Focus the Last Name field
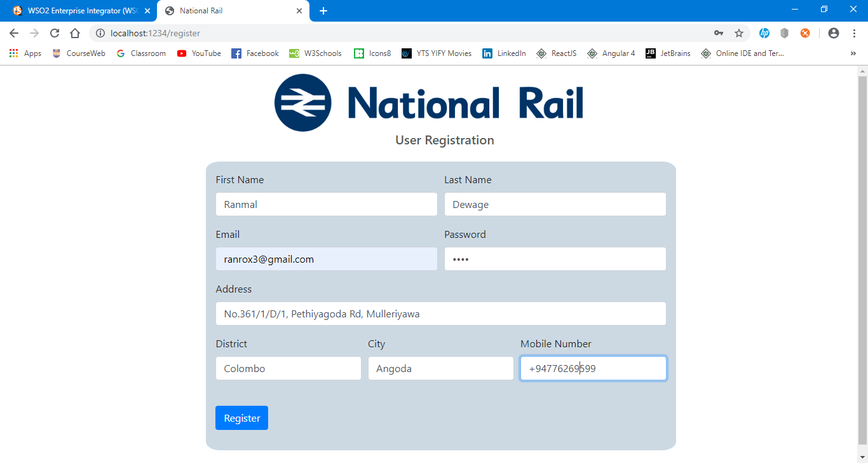 [555, 204]
